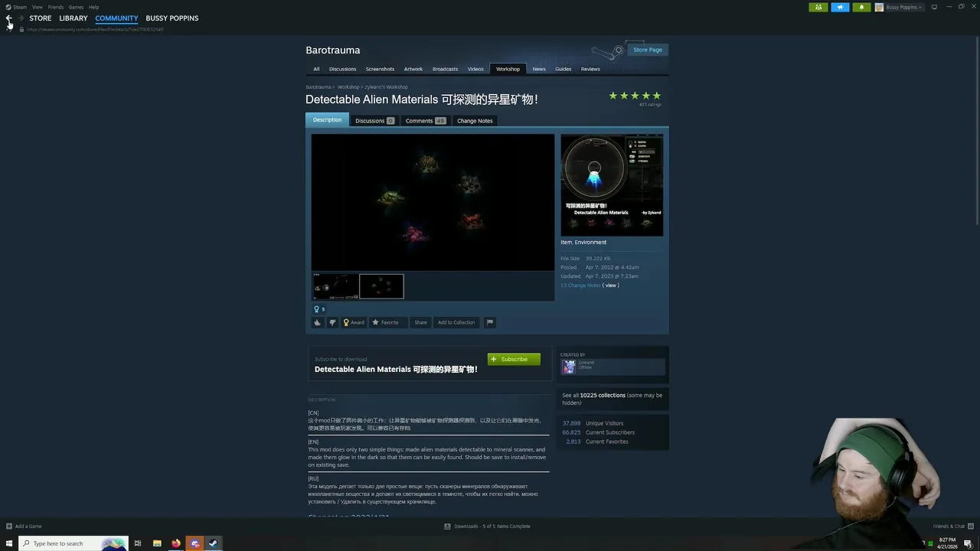Open Zyleand's Workshop breadcrumb link
This screenshot has height=551, width=980.
point(386,87)
